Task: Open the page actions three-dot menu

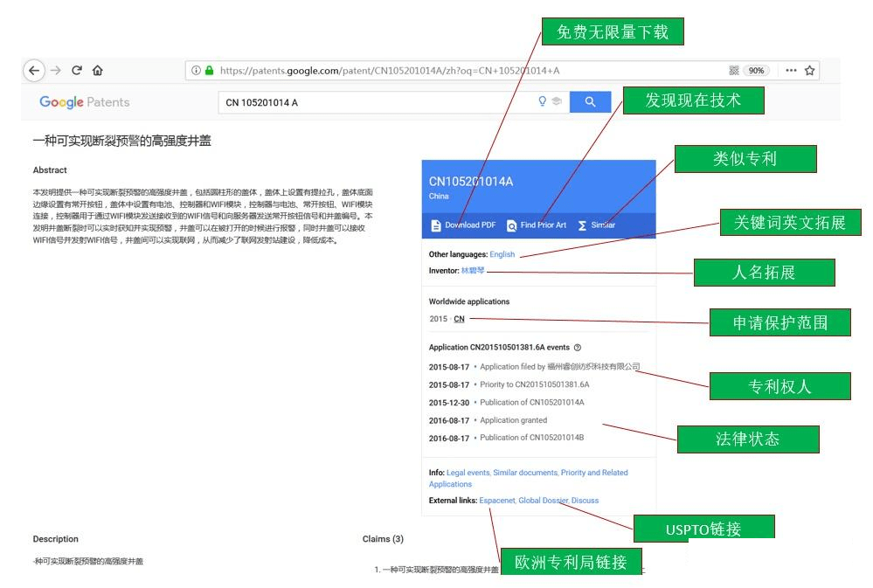Action: tap(791, 71)
